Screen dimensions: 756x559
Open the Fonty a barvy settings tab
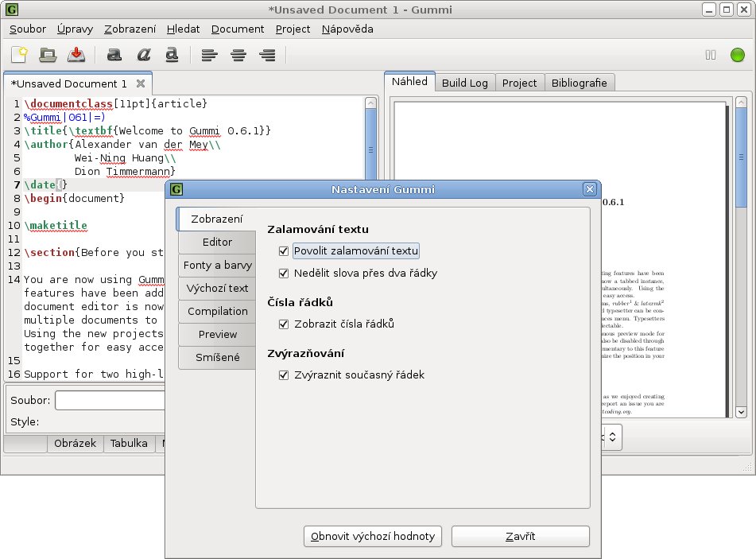[x=217, y=266]
